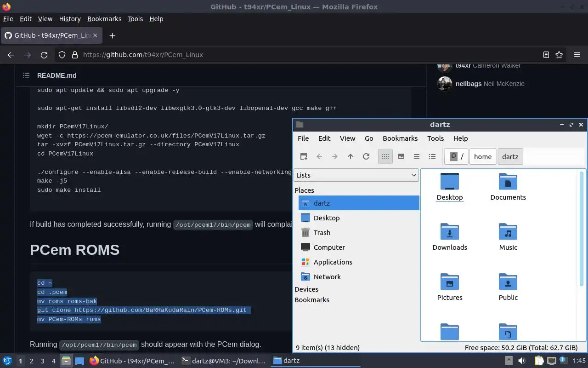Open Tools menu in file manager
Viewport: 588px width, 368px height.
(x=435, y=138)
